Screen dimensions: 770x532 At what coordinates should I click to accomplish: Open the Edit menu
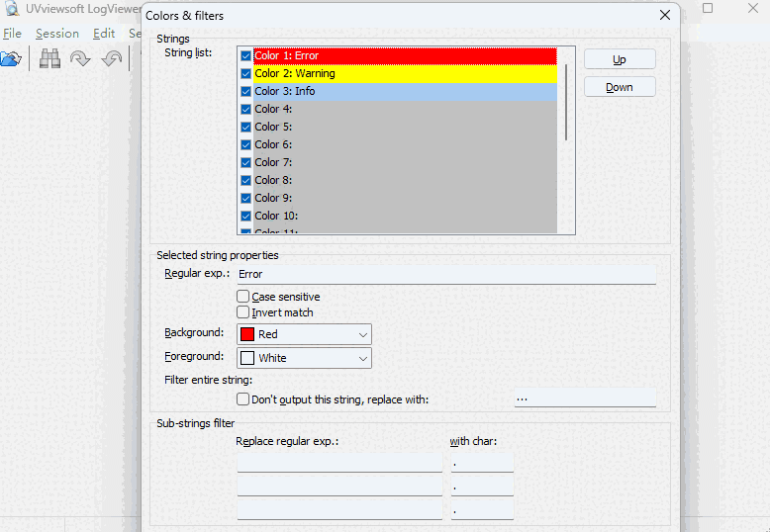pos(104,34)
